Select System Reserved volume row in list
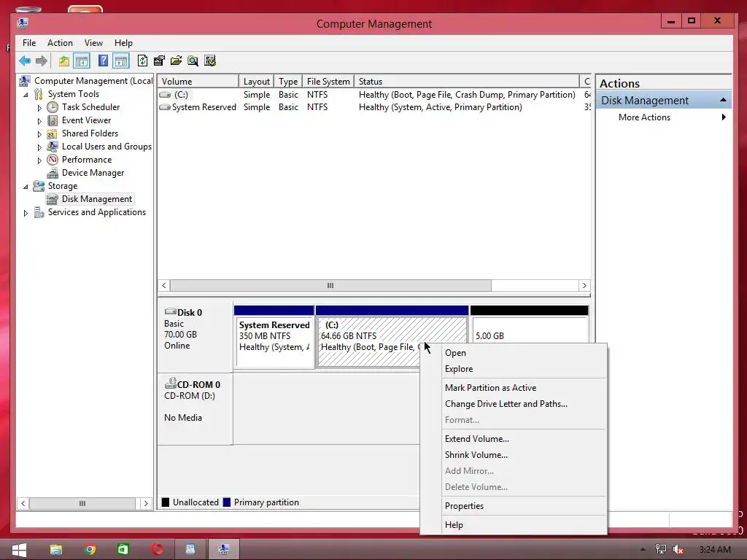747x560 pixels. 374,107
